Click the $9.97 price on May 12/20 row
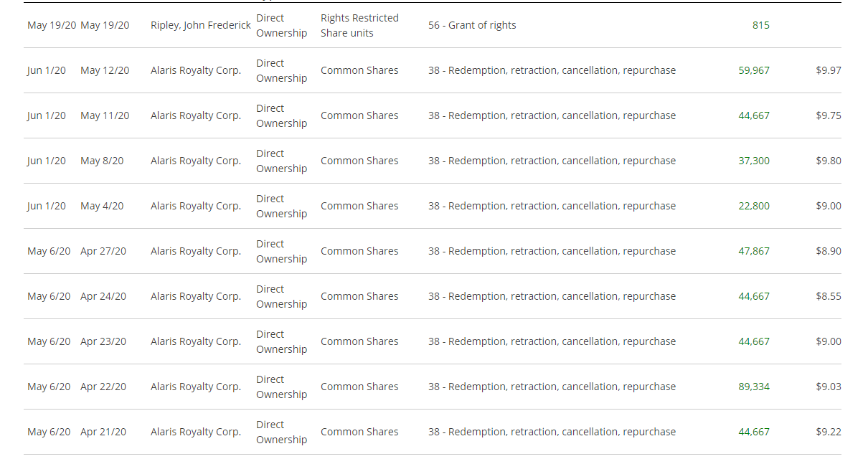The height and width of the screenshot is (459, 868). [829, 70]
